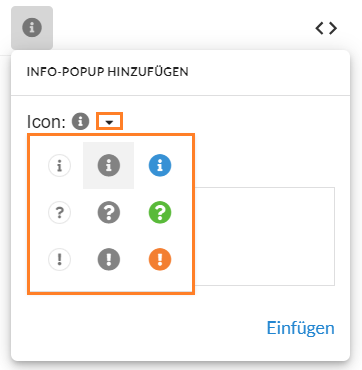This screenshot has width=362, height=370.
Task: Click the INFO-POPUP HINZUFÜGEN header
Action: pyautogui.click(x=108, y=72)
